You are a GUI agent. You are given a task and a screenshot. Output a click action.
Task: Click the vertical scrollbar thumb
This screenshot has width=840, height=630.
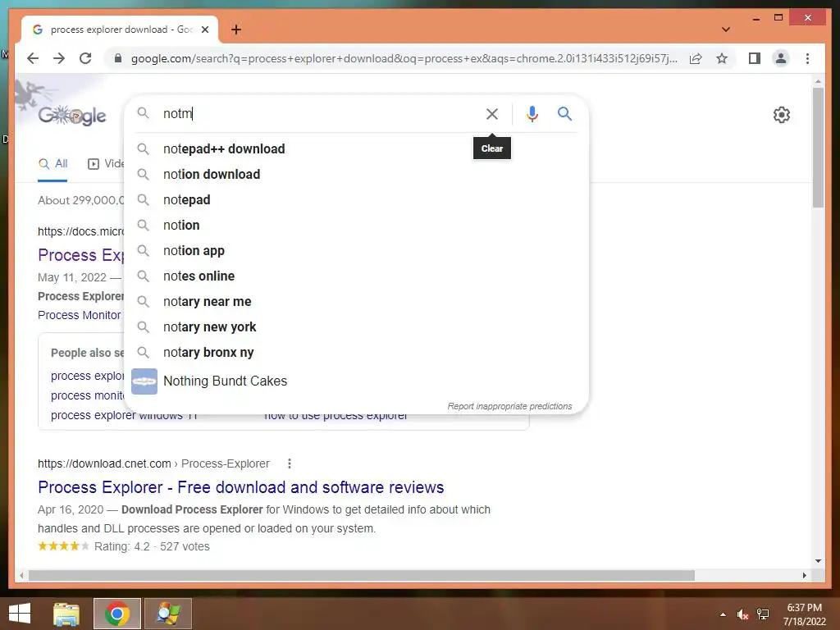pos(818,148)
